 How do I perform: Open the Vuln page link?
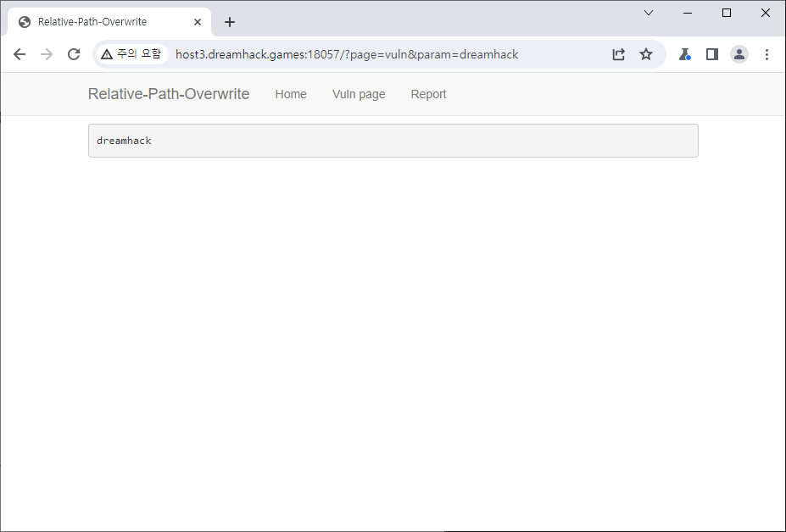(359, 94)
